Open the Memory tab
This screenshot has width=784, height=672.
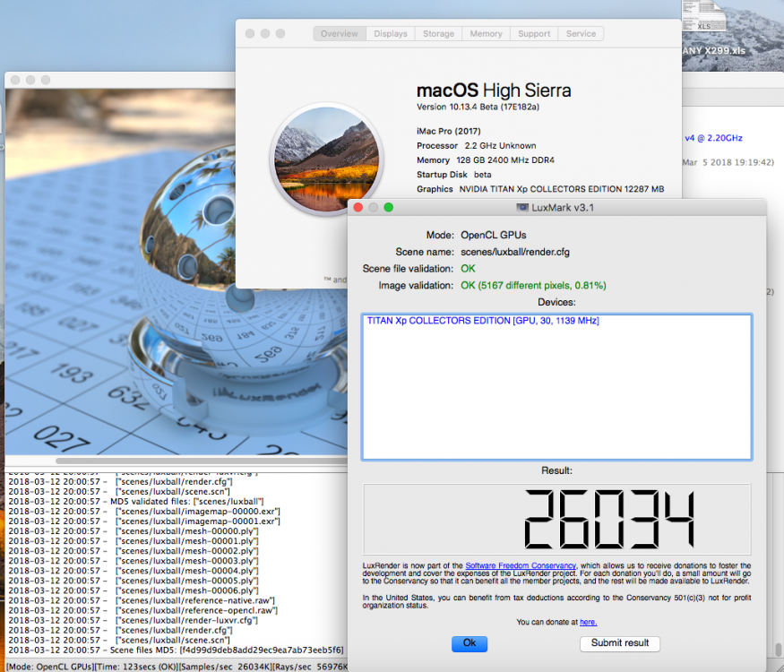(486, 33)
